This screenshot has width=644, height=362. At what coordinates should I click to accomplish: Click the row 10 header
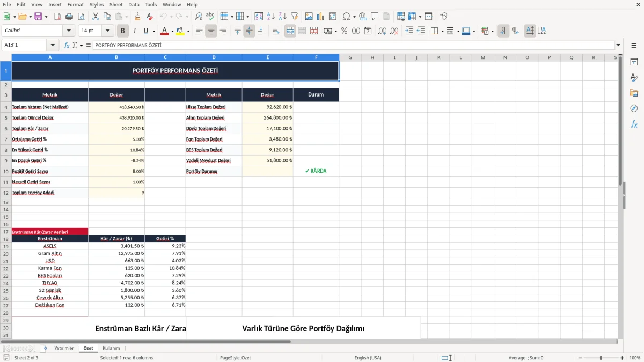[6, 172]
